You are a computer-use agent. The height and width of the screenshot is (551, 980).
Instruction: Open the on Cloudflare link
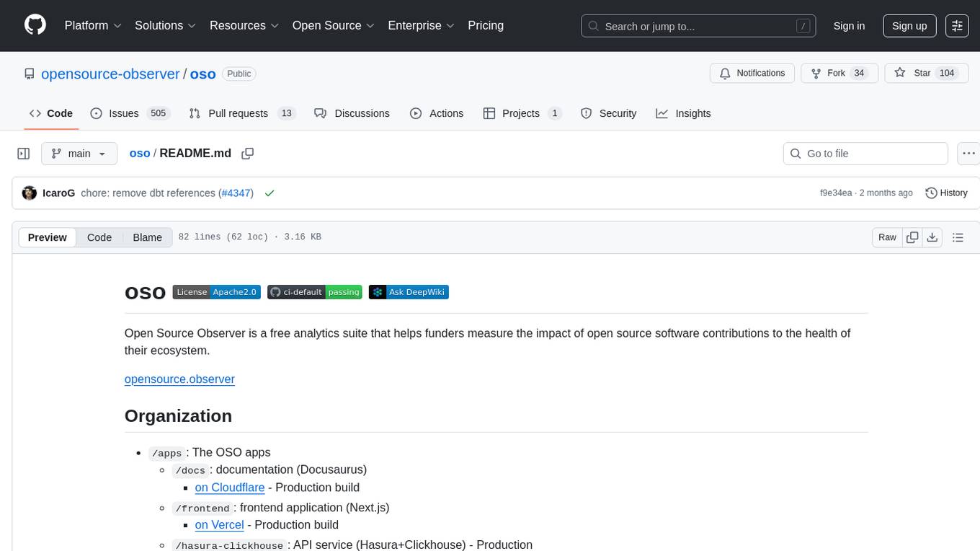click(230, 488)
